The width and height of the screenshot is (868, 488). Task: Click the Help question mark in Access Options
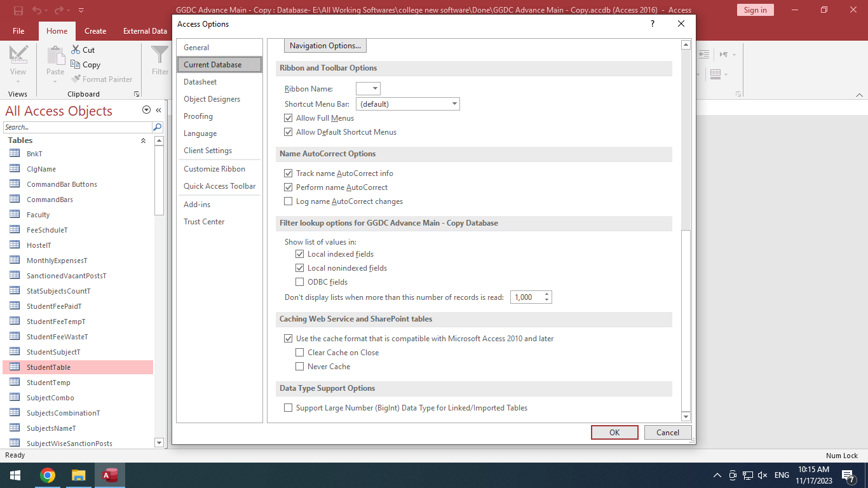652,24
